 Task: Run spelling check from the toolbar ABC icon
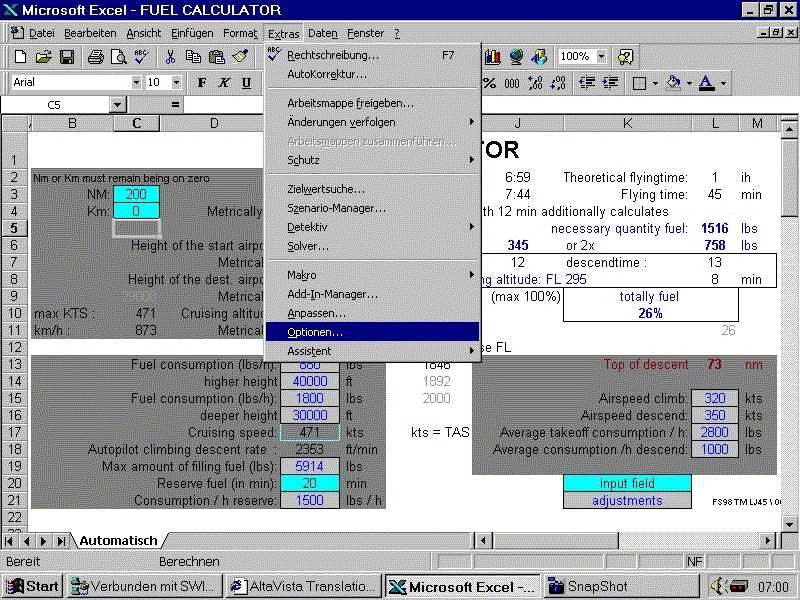[x=141, y=57]
